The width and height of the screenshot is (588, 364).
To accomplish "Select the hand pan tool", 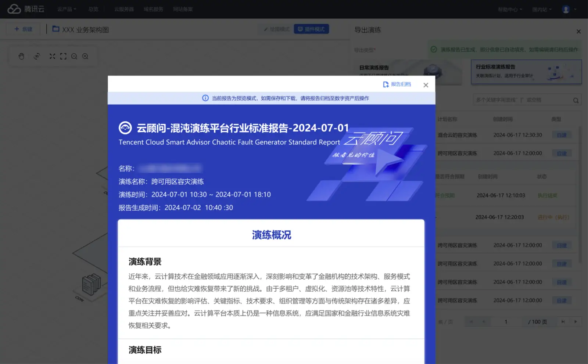I will (21, 56).
